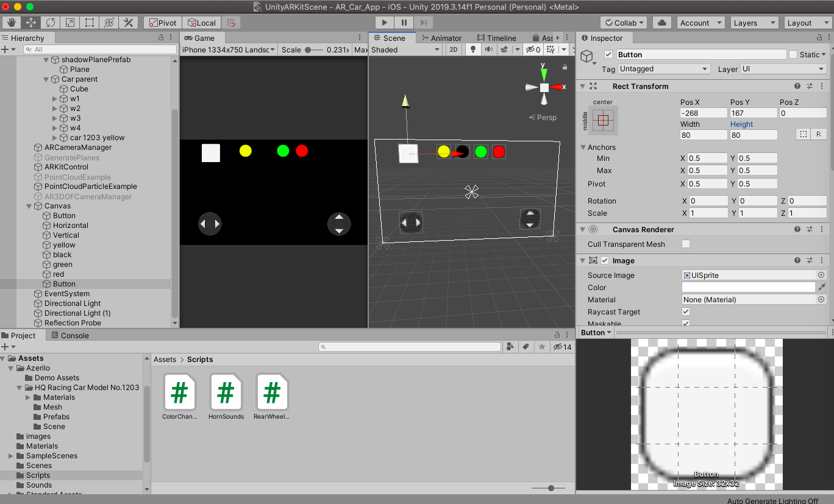Click the Pause button
The width and height of the screenshot is (834, 504).
coord(404,23)
